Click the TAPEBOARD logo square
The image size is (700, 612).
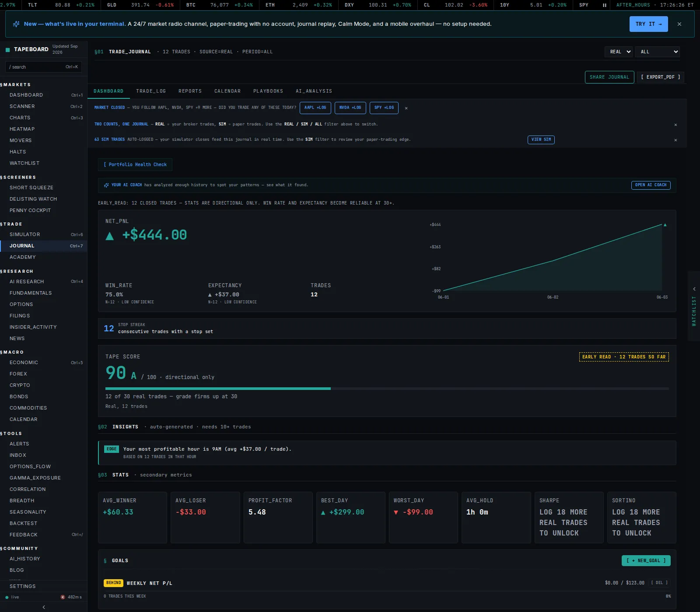pyautogui.click(x=7, y=49)
